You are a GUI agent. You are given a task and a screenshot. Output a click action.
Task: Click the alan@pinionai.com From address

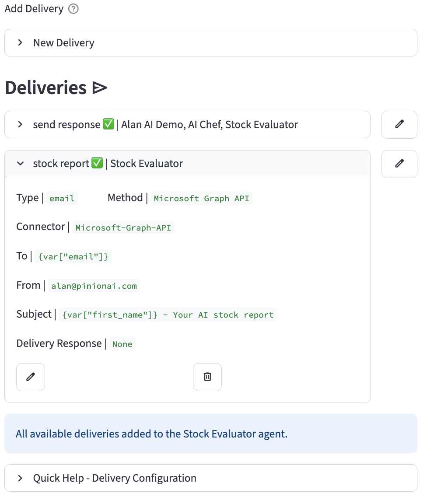click(x=94, y=286)
